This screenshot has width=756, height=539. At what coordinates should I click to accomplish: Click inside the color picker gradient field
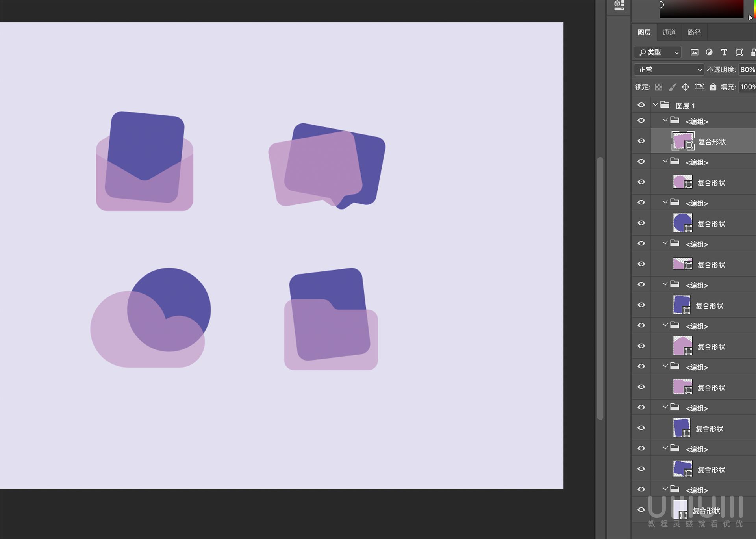701,9
